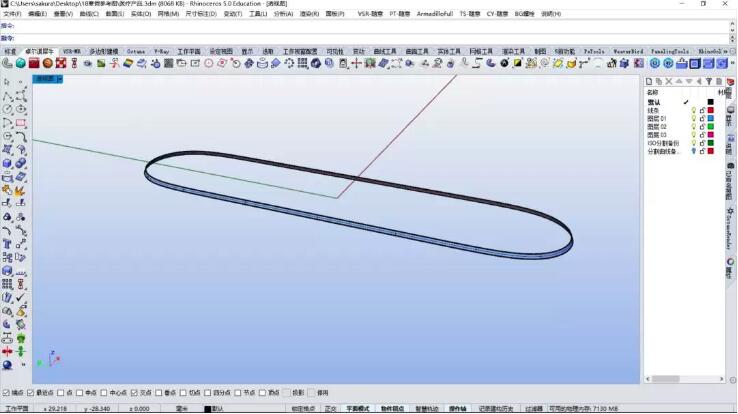Toggle lock icon of 图层 02
This screenshot has width=738, height=414.
702,127
